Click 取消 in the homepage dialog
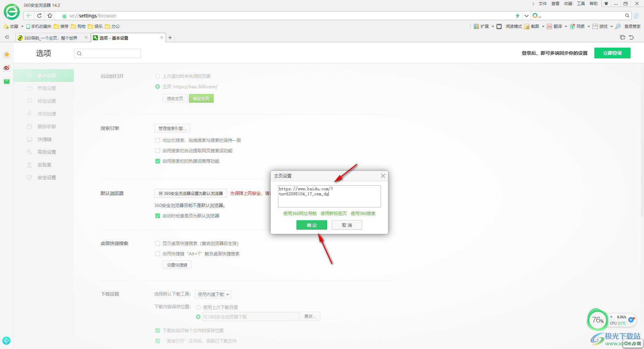Screen dimensions: 644x349 tap(347, 225)
